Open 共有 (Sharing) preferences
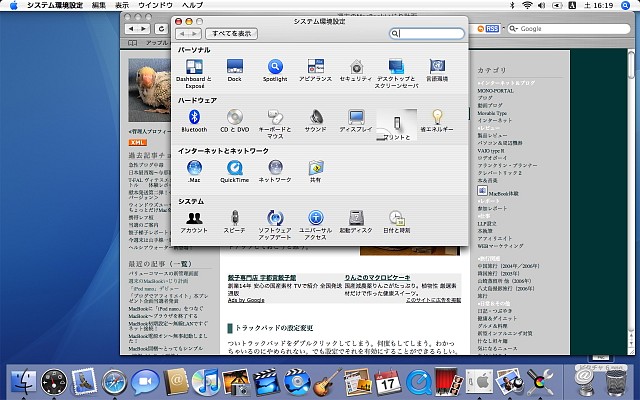Image resolution: width=640 pixels, height=400 pixels. click(x=316, y=168)
